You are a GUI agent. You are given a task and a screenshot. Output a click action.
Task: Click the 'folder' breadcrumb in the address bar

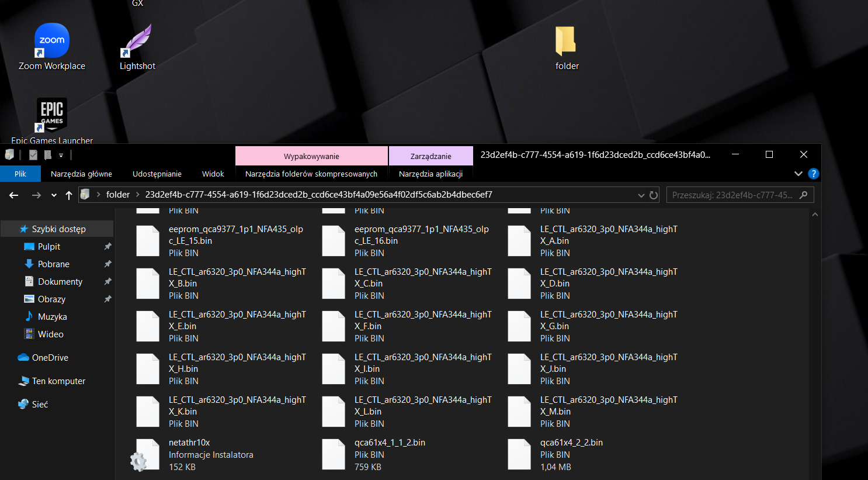coord(117,195)
